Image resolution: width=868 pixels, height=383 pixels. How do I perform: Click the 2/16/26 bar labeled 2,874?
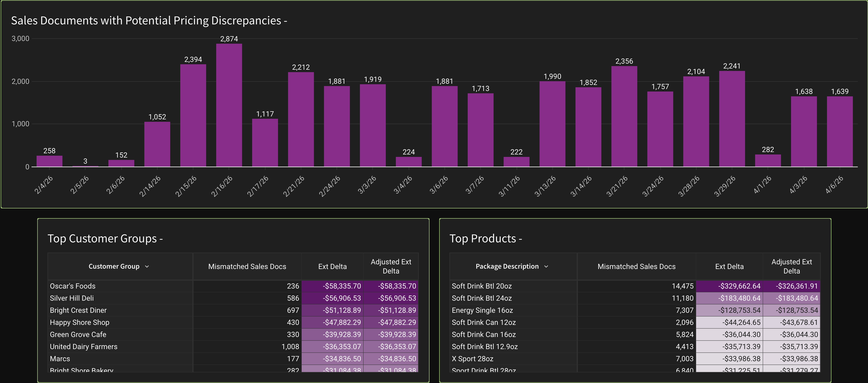[229, 105]
